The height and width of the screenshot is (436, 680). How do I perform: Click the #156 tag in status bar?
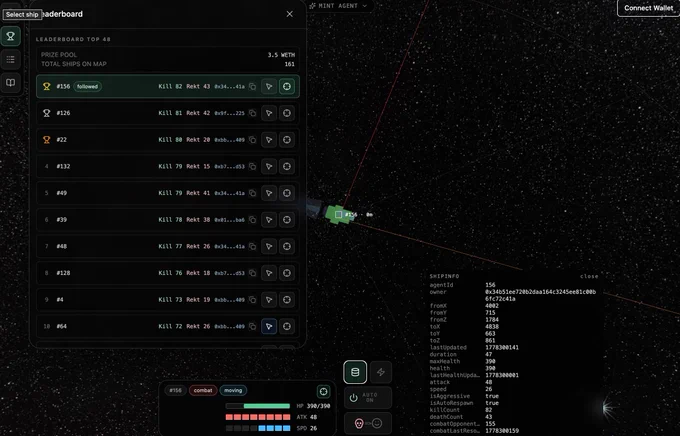coord(175,390)
